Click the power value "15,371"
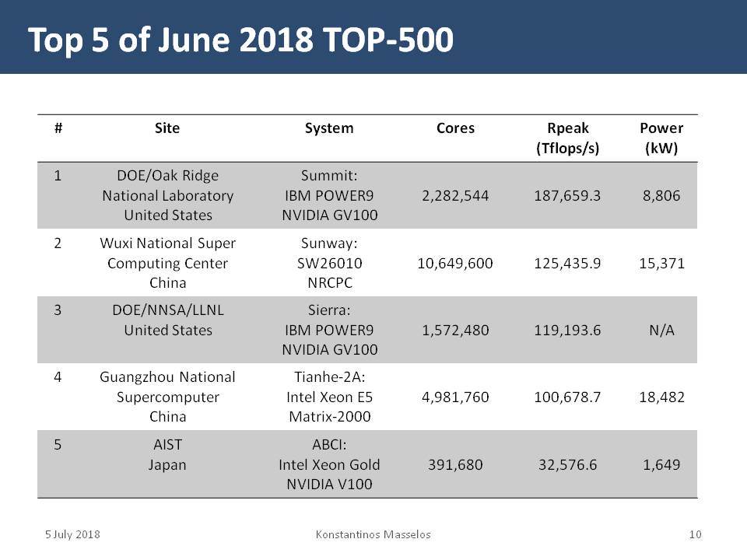The width and height of the screenshot is (747, 560). pyautogui.click(x=661, y=264)
